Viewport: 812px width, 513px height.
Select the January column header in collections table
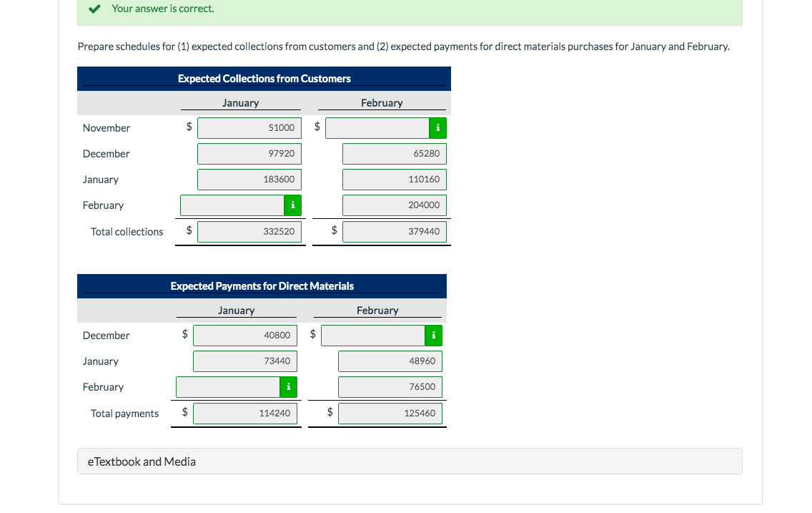click(x=241, y=102)
